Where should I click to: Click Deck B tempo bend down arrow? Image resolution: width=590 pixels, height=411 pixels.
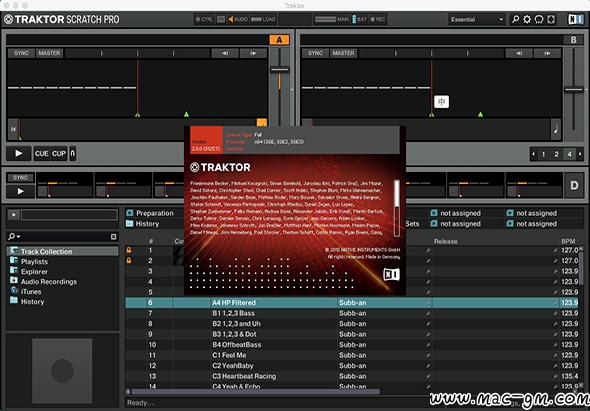click(x=519, y=53)
